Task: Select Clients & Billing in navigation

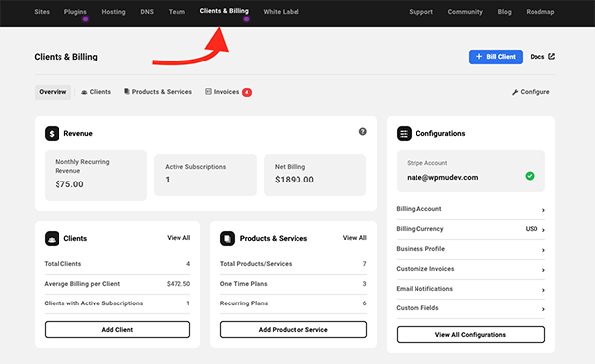Action: coord(224,11)
